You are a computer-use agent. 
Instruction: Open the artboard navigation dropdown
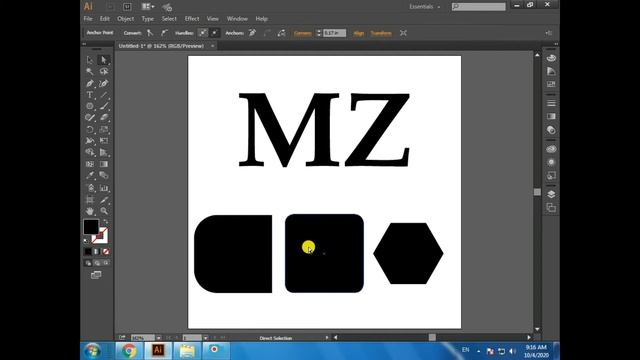(x=205, y=338)
